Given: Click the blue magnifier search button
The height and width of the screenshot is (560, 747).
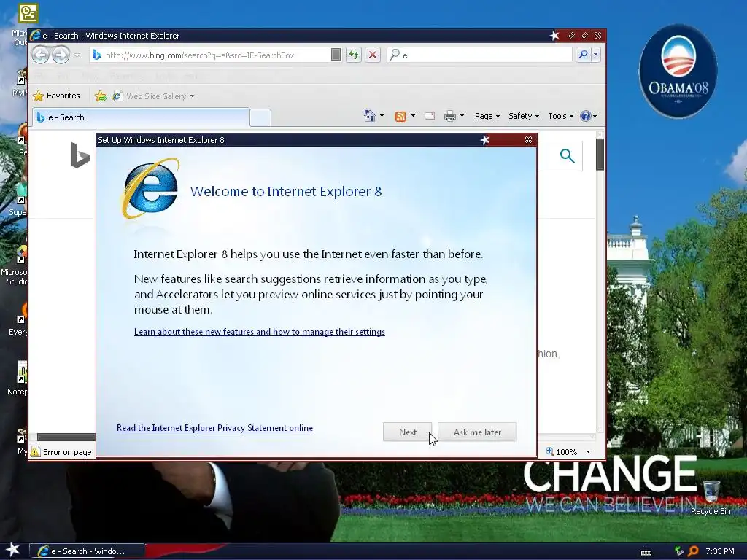Looking at the screenshot, I should 583,55.
